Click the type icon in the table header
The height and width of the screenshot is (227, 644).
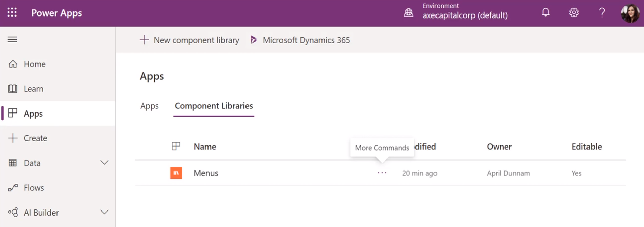[176, 146]
